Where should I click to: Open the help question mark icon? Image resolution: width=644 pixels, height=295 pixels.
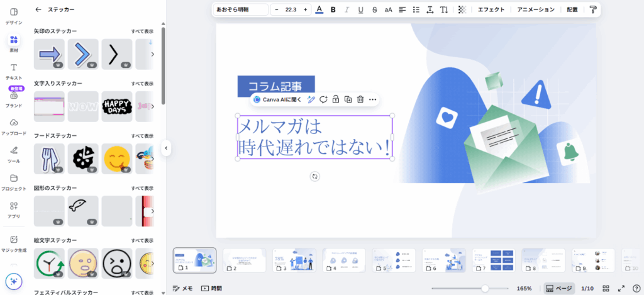[636, 288]
